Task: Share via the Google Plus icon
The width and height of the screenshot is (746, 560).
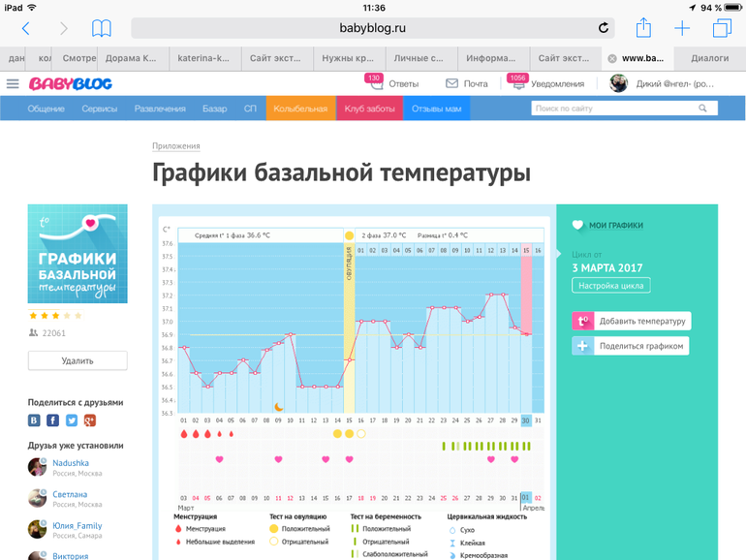Action: pos(89,420)
